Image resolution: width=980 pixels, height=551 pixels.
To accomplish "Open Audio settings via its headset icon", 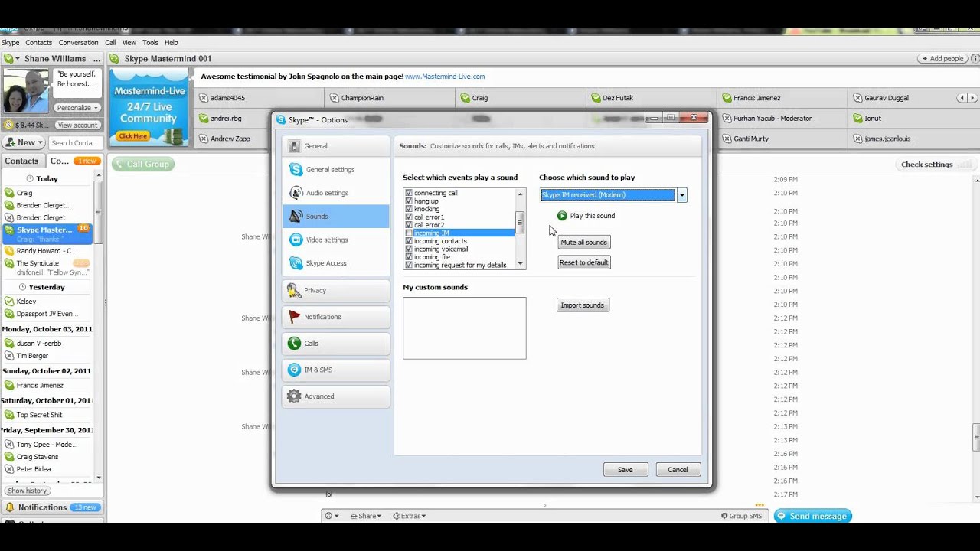I will point(296,193).
